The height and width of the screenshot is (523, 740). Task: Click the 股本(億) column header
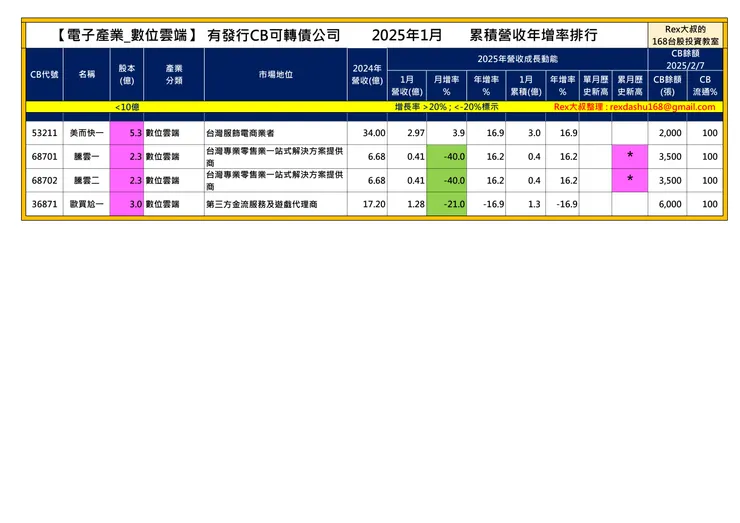(x=127, y=75)
